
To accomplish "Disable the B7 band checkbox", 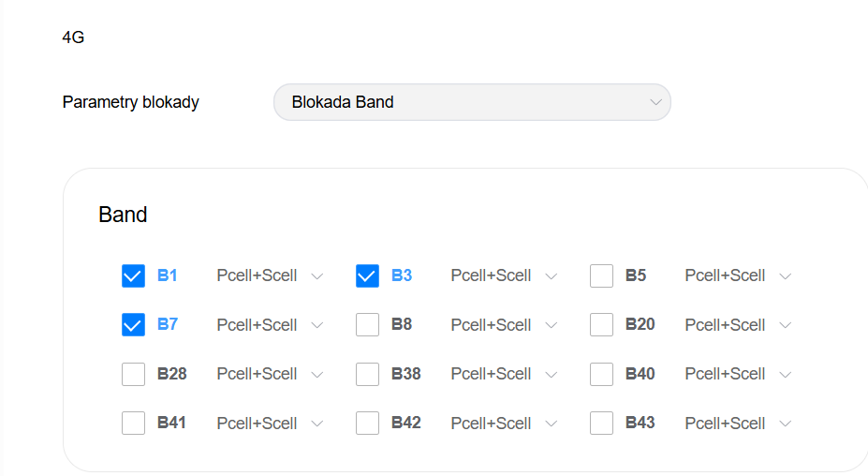I will (x=133, y=325).
